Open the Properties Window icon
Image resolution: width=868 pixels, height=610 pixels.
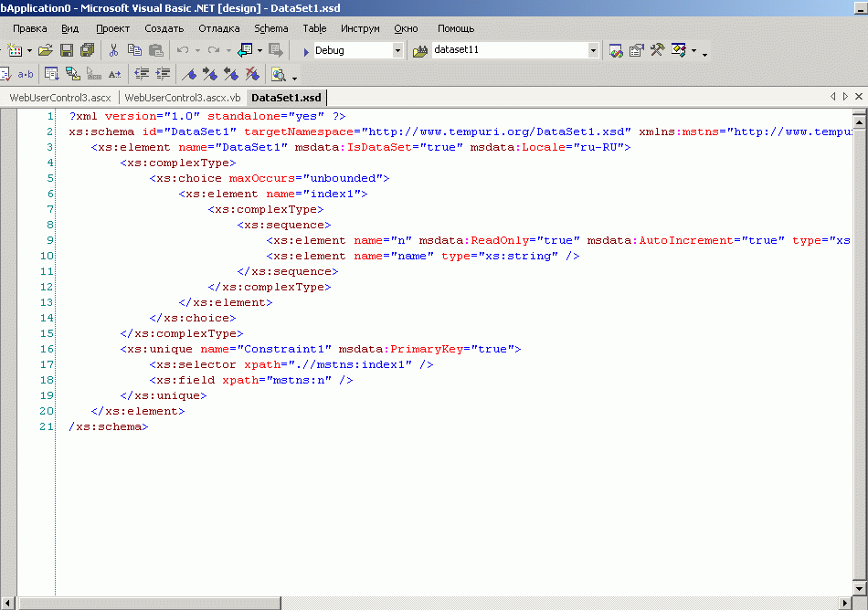(x=637, y=50)
